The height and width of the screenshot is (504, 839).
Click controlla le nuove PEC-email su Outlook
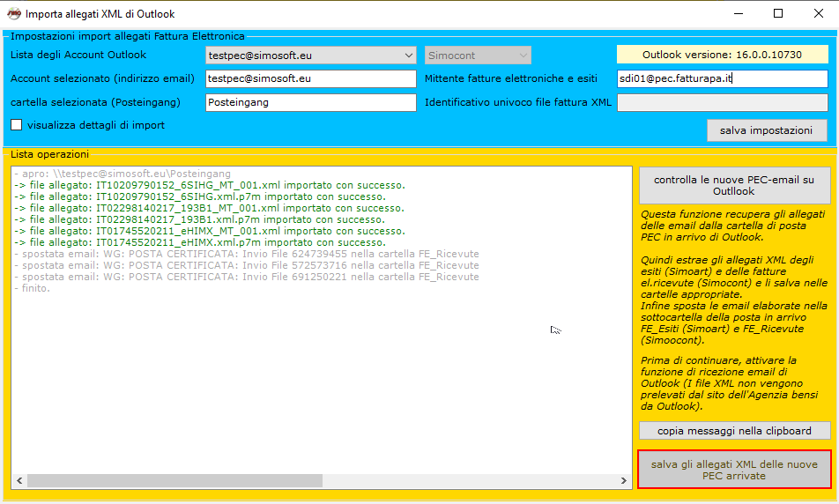734,185
